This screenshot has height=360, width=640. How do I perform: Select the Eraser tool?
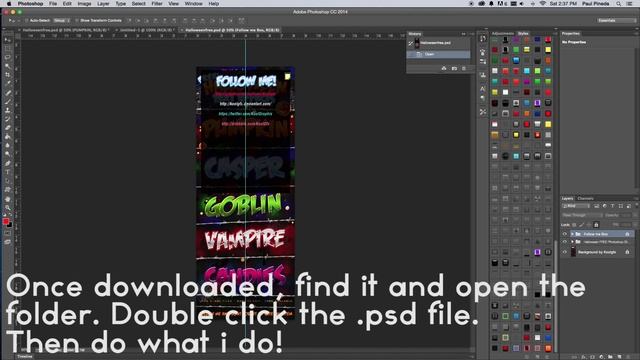pos(8,128)
